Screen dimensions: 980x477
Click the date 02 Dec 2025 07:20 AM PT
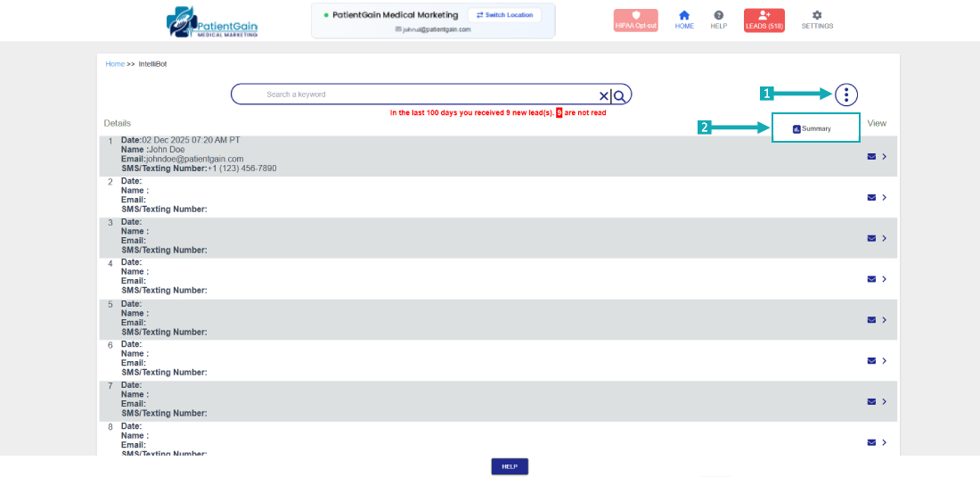[192, 140]
